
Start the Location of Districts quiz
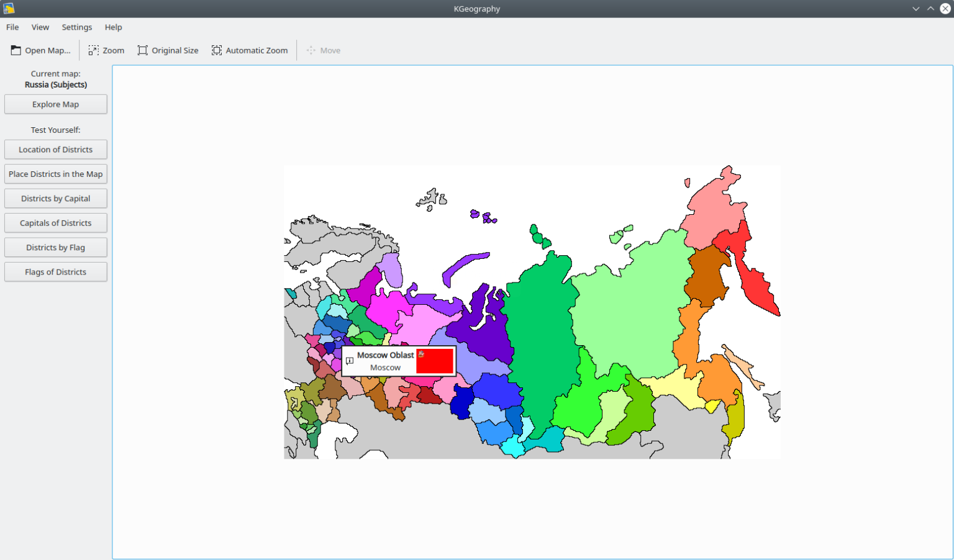[x=55, y=149]
